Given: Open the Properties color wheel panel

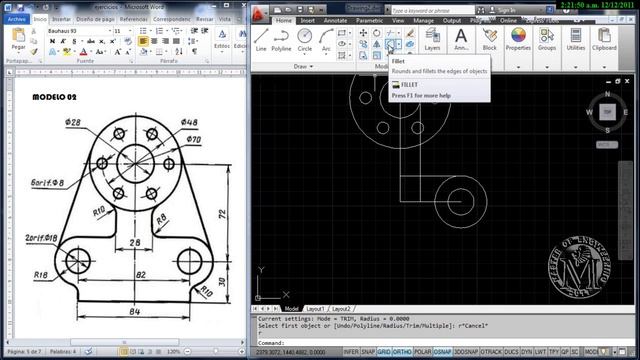Looking at the screenshot, I should [518, 40].
